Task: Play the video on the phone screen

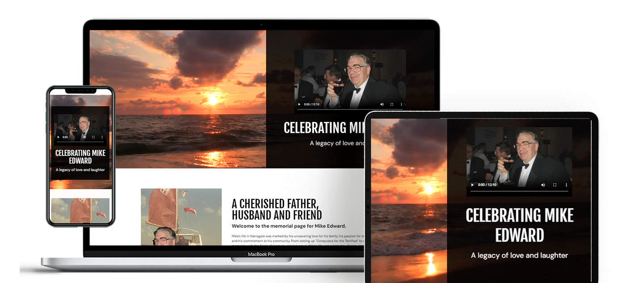Action: tap(58, 137)
